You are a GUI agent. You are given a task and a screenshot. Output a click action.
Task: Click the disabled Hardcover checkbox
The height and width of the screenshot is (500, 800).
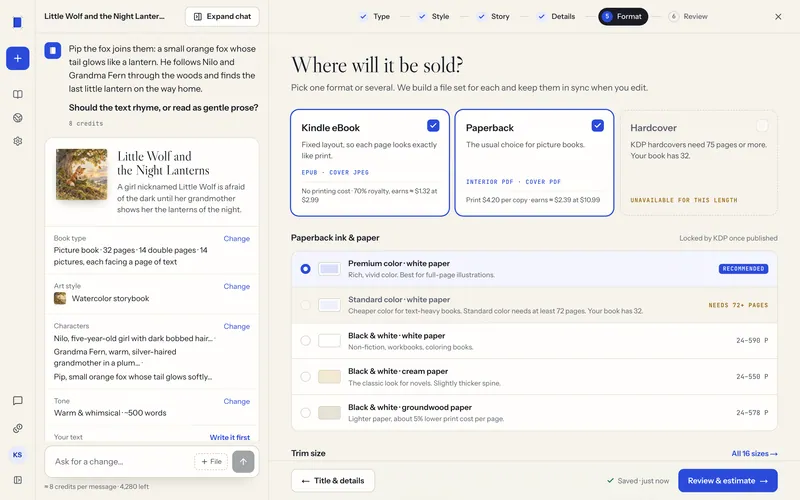click(762, 126)
